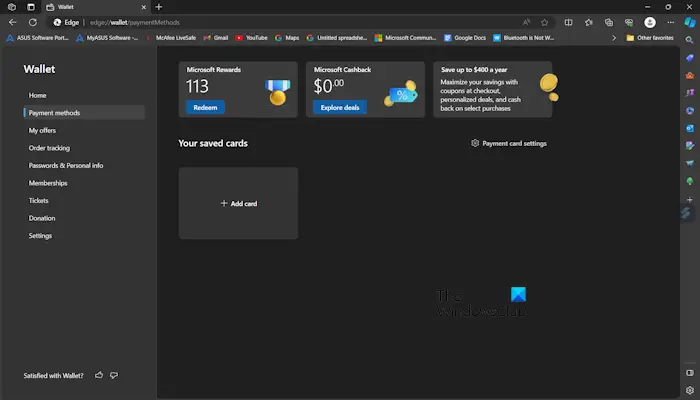Open the Browser essentials heart icon
Screen dimensions: 700x400
(629, 22)
